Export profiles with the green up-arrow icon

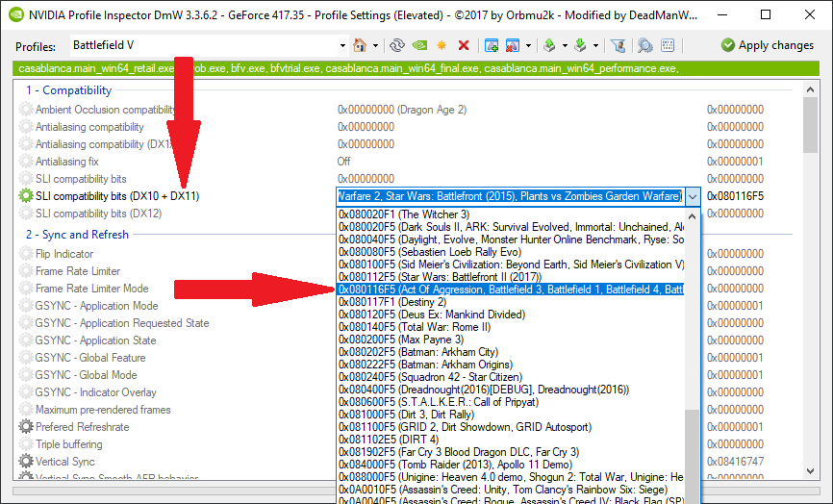click(x=549, y=45)
